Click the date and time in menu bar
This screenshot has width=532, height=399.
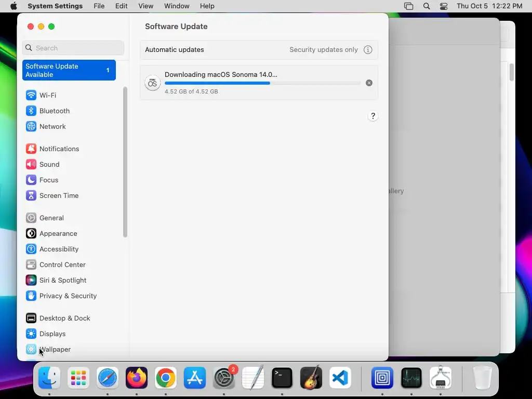tap(489, 6)
